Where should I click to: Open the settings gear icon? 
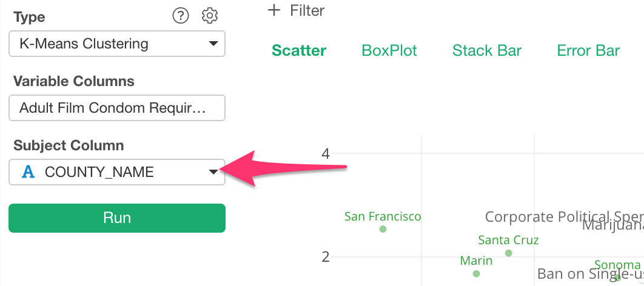pyautogui.click(x=210, y=16)
